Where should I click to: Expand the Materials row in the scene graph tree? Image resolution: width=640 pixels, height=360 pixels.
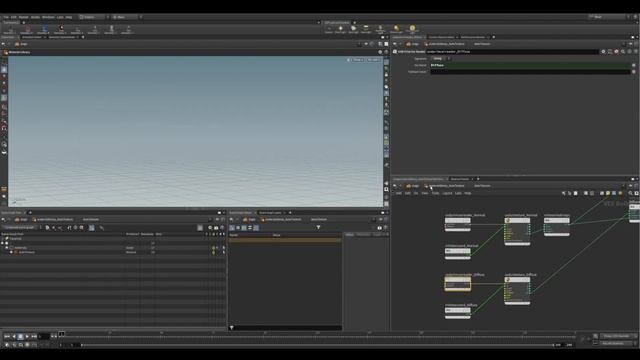[7, 248]
